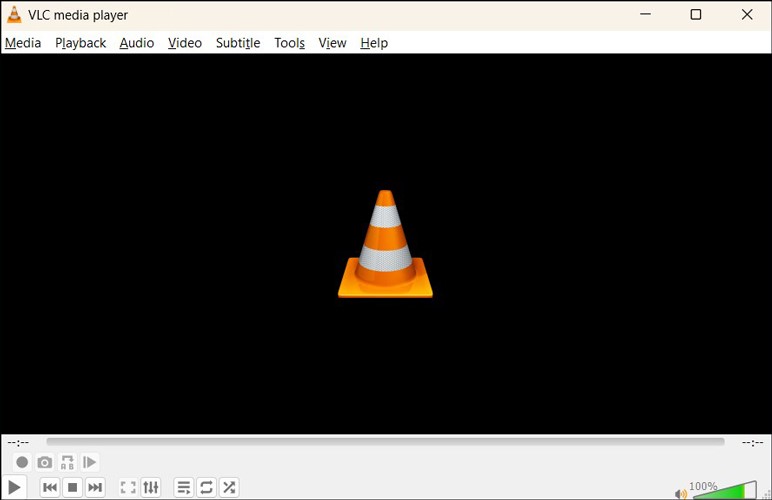
Task: Click the playback seek bar
Action: click(386, 442)
